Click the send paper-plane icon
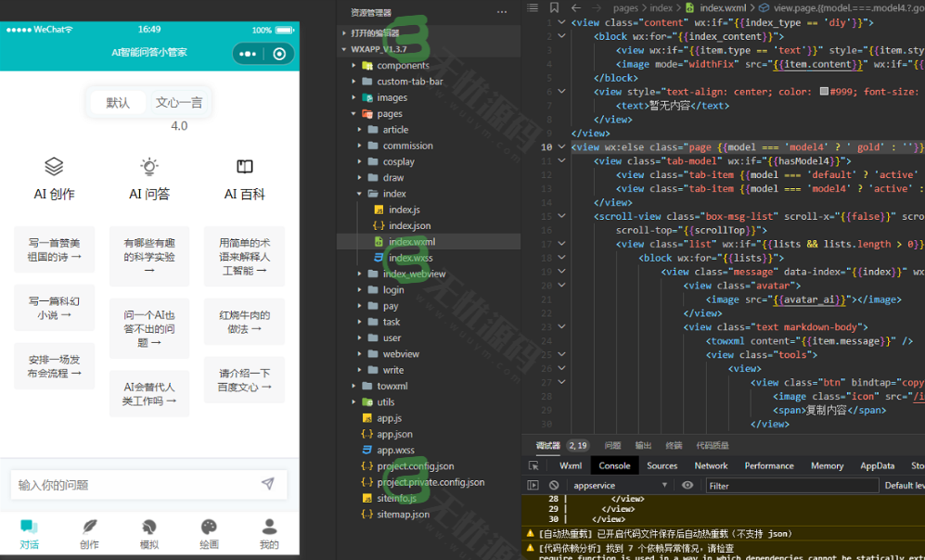Viewport: 925px width, 560px height. click(267, 484)
